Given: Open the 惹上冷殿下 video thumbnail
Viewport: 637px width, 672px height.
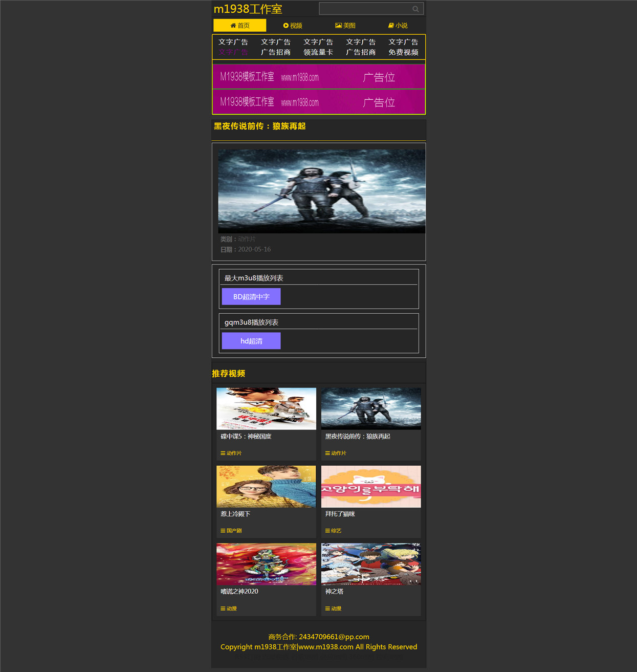Looking at the screenshot, I should (x=266, y=487).
